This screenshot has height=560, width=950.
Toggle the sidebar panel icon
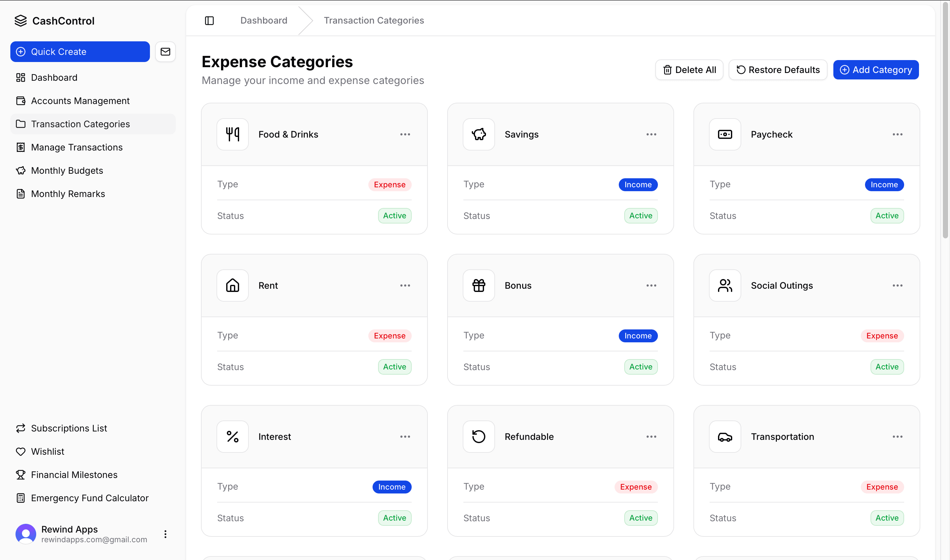(x=209, y=20)
